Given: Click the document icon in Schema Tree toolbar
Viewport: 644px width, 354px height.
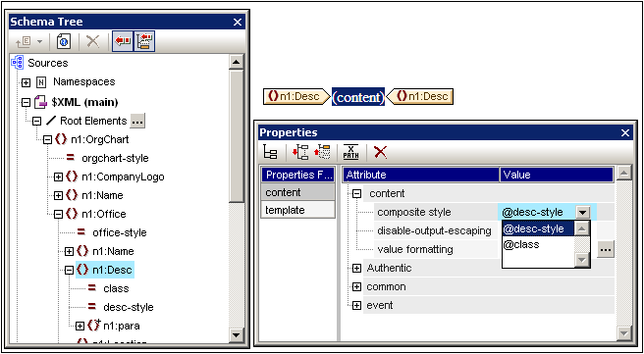Looking at the screenshot, I should point(64,42).
